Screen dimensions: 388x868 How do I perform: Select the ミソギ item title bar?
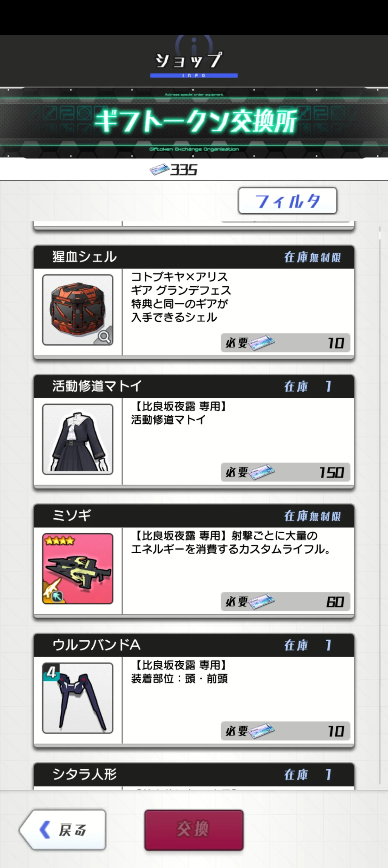[194, 516]
